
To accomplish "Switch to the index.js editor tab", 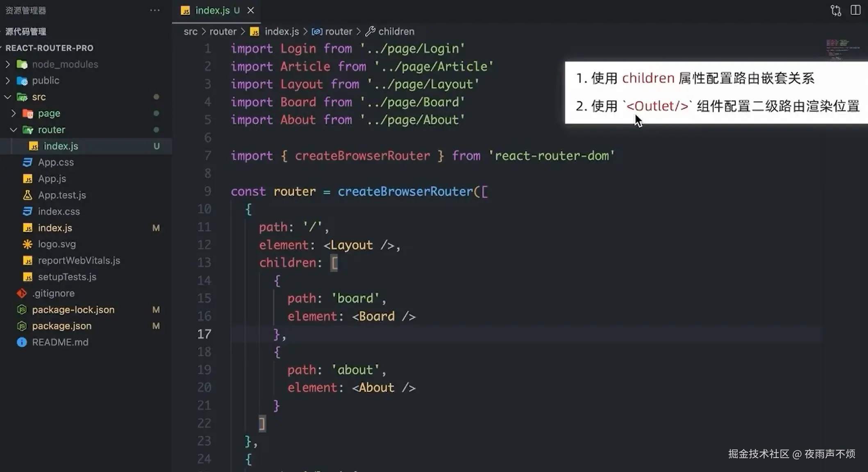I will tap(212, 10).
